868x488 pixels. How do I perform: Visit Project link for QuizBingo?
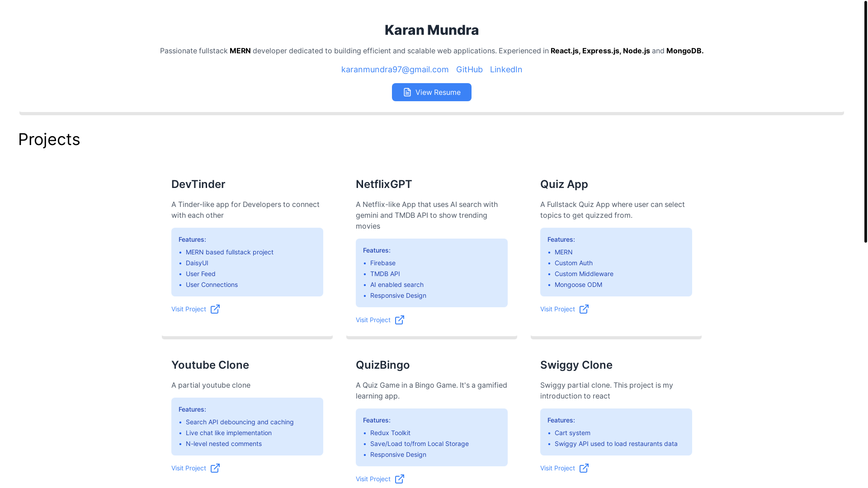tap(380, 479)
